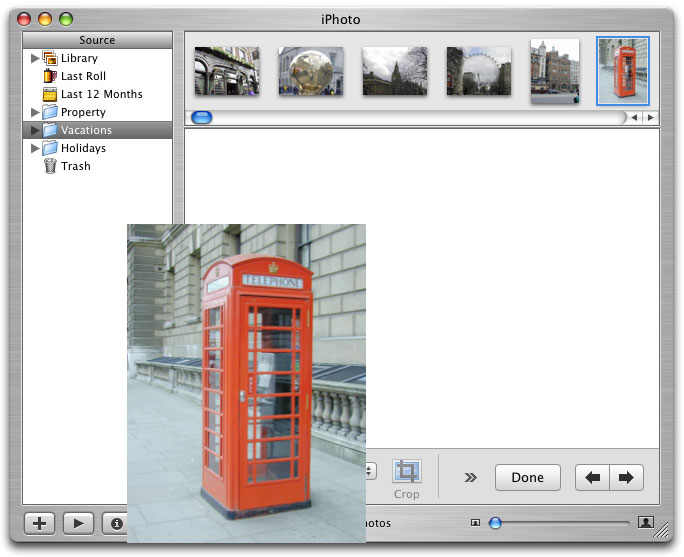This screenshot has height=557, width=684.
Task: Open the Trash in Source list
Action: pyautogui.click(x=75, y=166)
